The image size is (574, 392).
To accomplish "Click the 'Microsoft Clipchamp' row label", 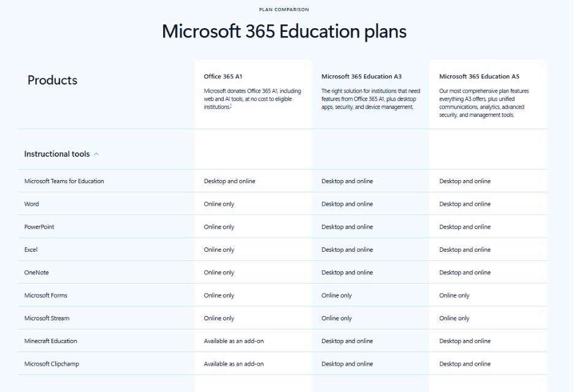I will pyautogui.click(x=52, y=364).
